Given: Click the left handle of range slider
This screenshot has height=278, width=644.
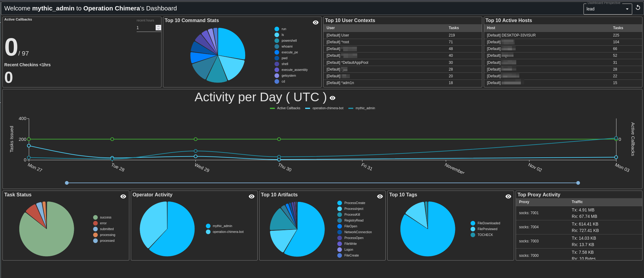Looking at the screenshot, I should click(x=67, y=183).
